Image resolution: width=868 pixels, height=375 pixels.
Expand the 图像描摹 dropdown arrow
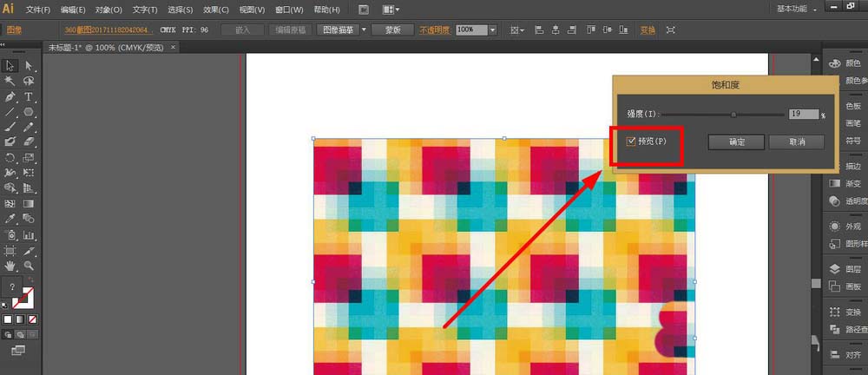(x=364, y=30)
